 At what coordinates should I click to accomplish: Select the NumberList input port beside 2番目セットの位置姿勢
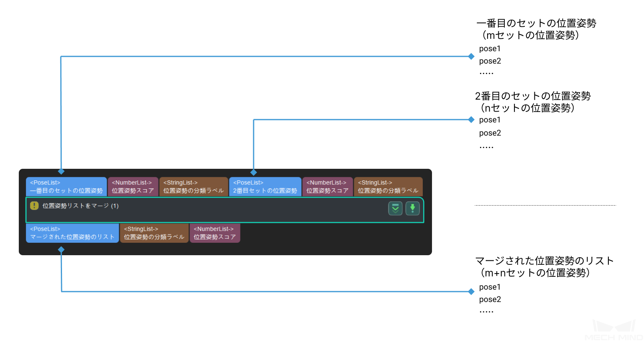[x=328, y=187]
